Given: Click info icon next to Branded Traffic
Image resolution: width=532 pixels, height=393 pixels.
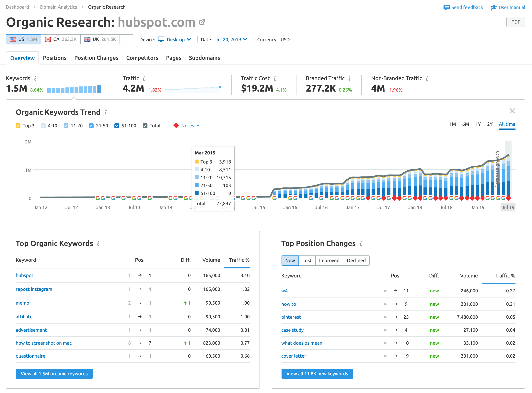Looking at the screenshot, I should [x=349, y=78].
